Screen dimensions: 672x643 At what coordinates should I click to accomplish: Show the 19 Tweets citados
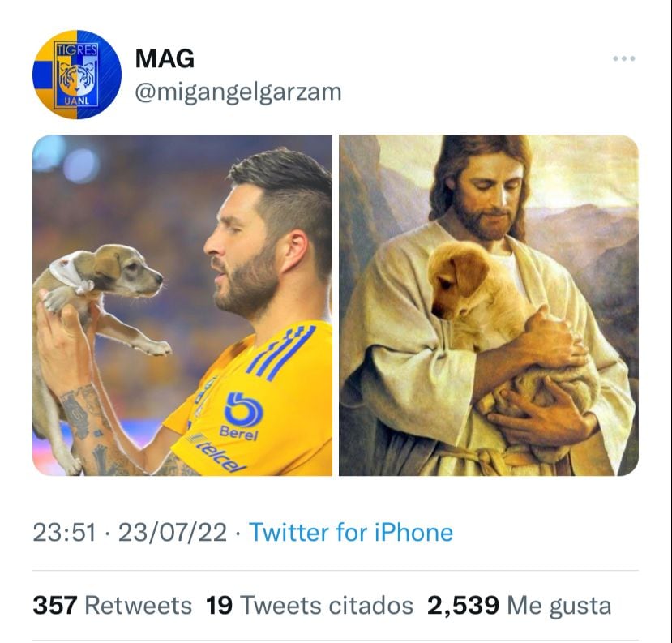point(310,605)
